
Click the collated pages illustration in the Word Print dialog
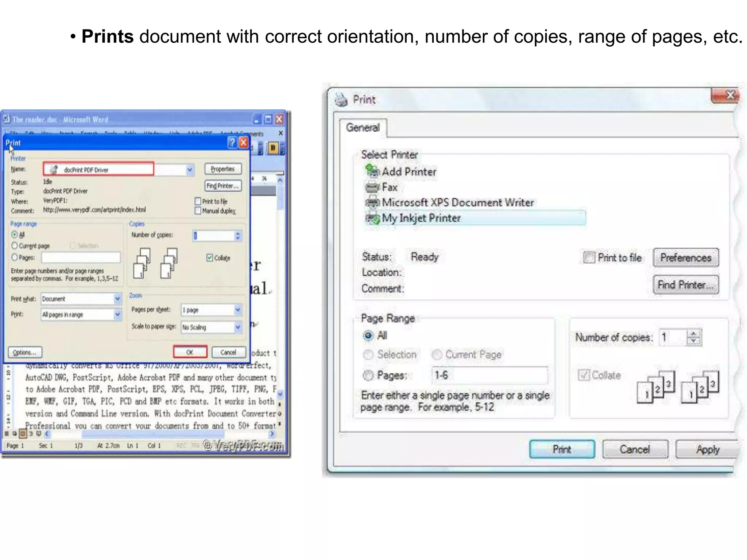(156, 263)
